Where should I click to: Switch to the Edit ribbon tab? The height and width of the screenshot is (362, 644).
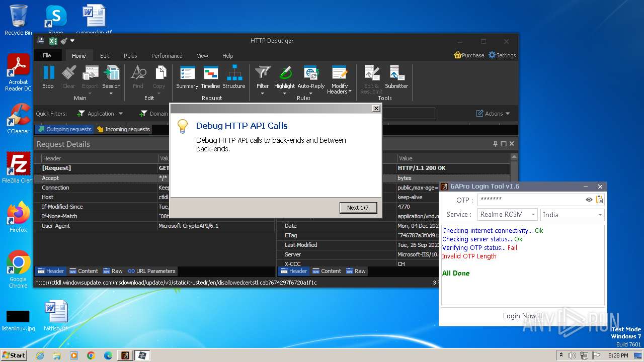pos(105,56)
